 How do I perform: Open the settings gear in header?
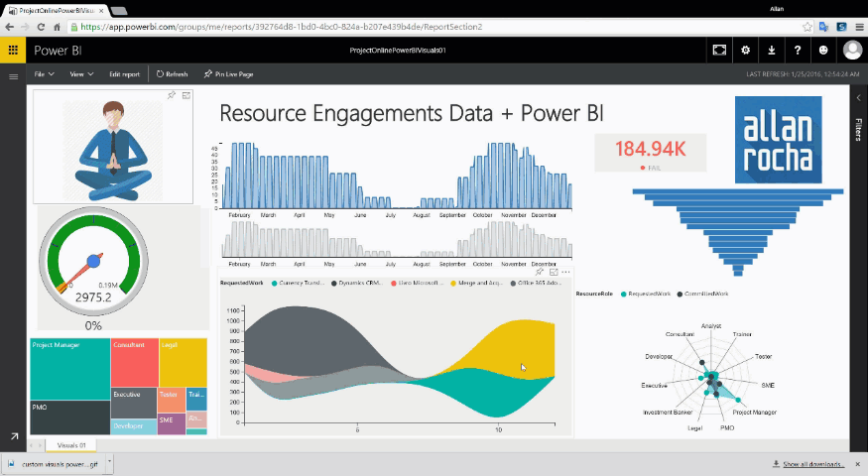[746, 51]
